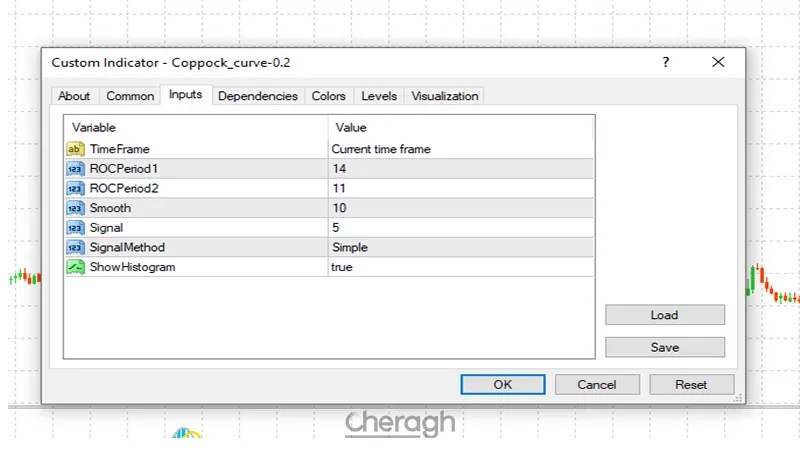Click the ShowHistogram boolean icon
Screen dimensions: 800x450
point(75,267)
